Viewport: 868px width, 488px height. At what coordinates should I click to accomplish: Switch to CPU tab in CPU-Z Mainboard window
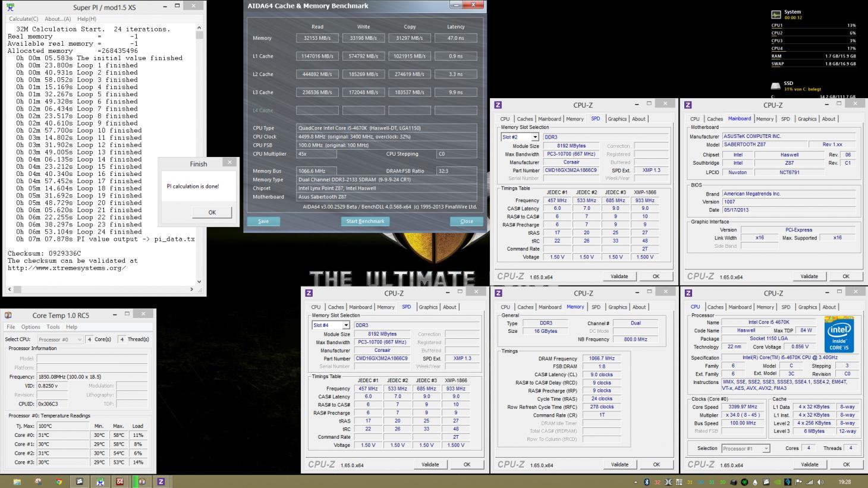click(695, 119)
